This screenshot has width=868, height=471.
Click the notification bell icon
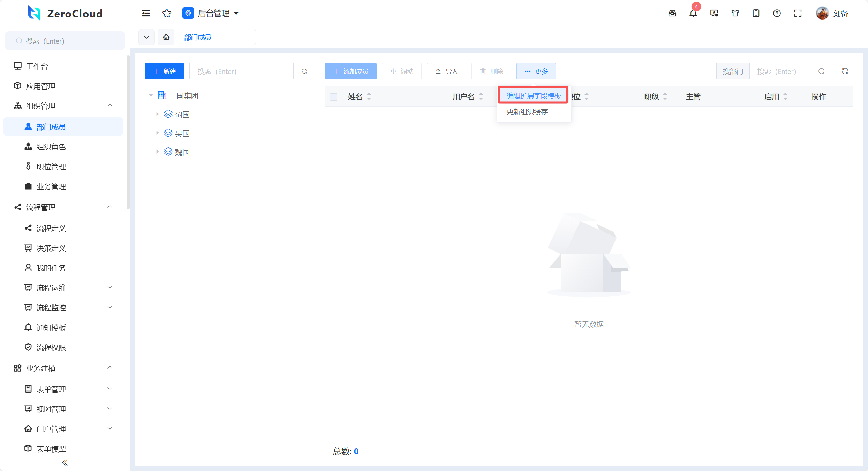(693, 14)
